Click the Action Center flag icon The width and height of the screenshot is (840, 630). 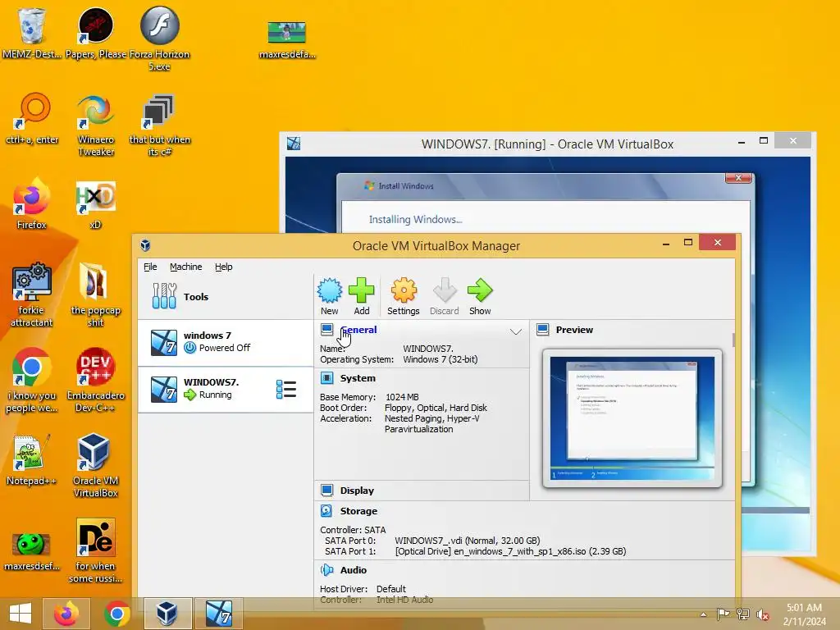(x=724, y=614)
